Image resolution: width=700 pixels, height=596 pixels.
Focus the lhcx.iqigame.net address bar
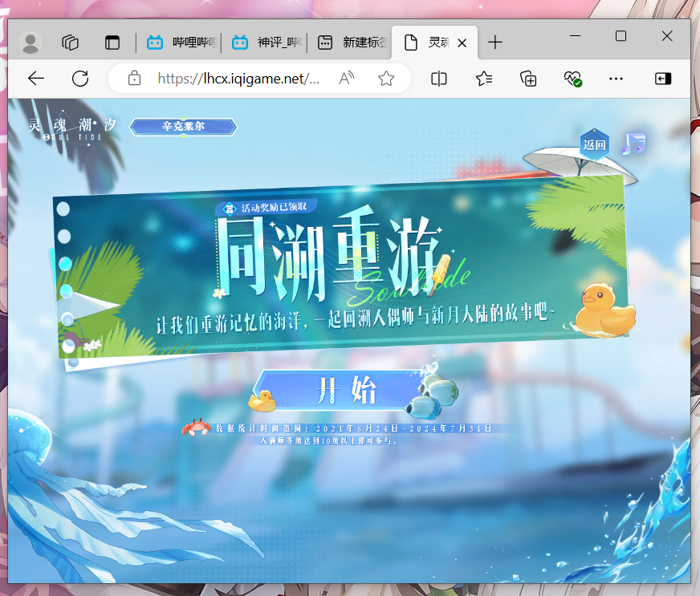(238, 79)
